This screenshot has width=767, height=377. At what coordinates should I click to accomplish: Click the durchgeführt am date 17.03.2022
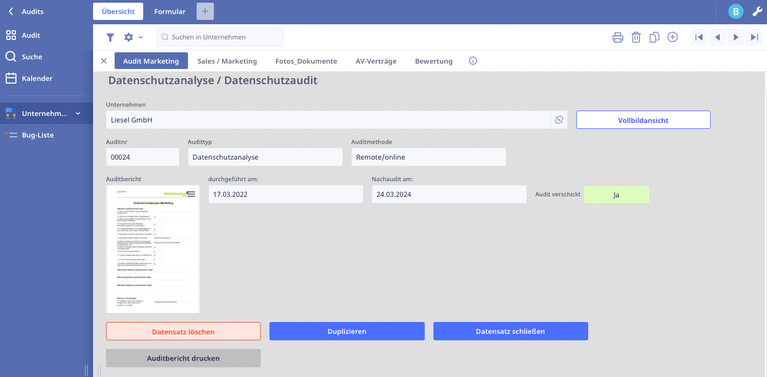[x=286, y=194]
